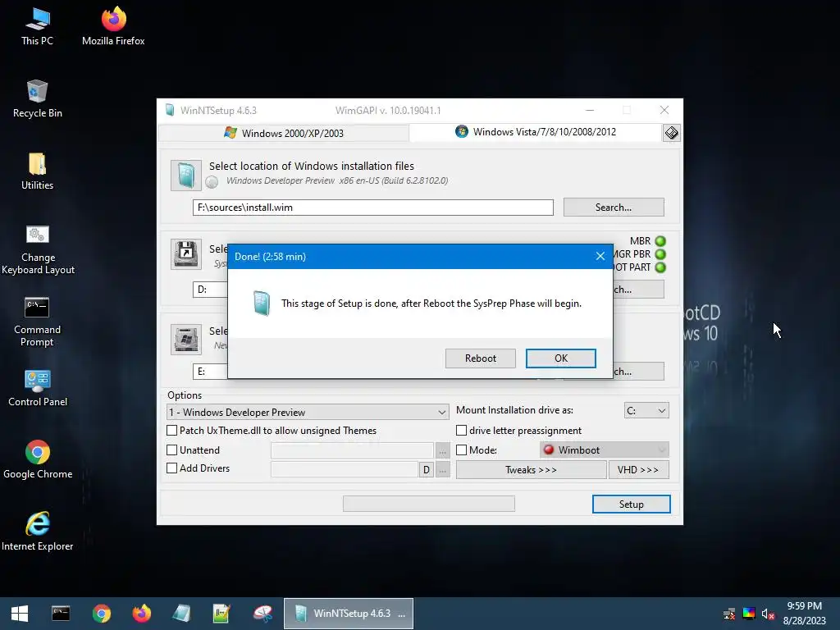Click the installation drive icon

click(186, 339)
